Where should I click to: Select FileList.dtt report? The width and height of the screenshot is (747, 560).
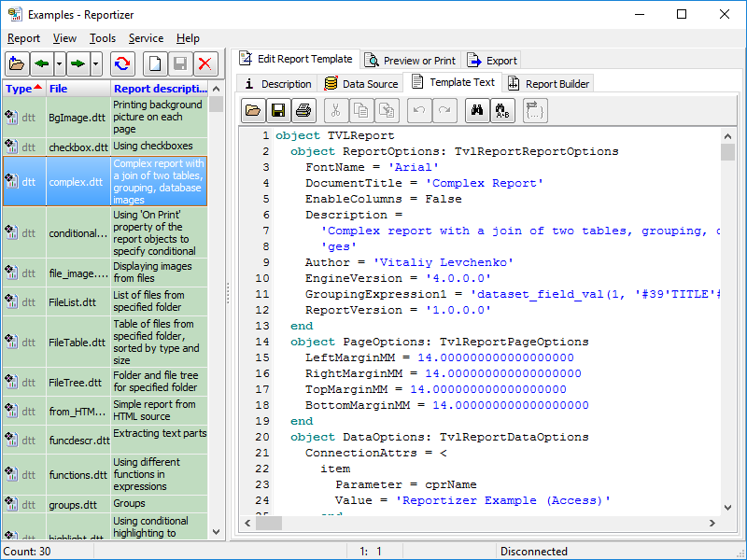click(x=106, y=301)
